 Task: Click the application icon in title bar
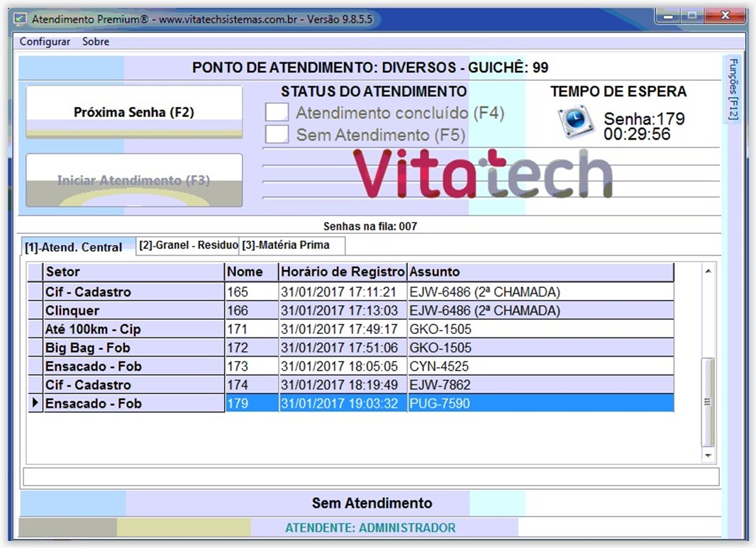(21, 19)
